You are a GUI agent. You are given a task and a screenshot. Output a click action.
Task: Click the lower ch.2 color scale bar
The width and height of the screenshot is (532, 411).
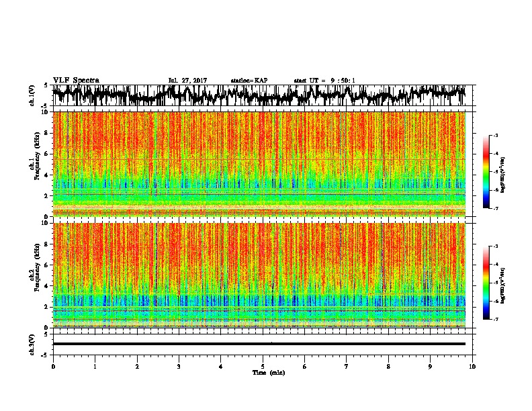(x=486, y=283)
